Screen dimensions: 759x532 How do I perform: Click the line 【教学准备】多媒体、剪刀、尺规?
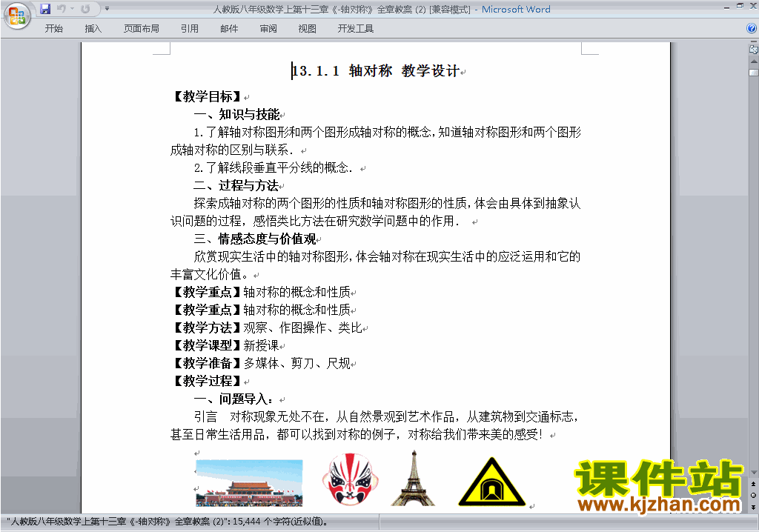(261, 363)
